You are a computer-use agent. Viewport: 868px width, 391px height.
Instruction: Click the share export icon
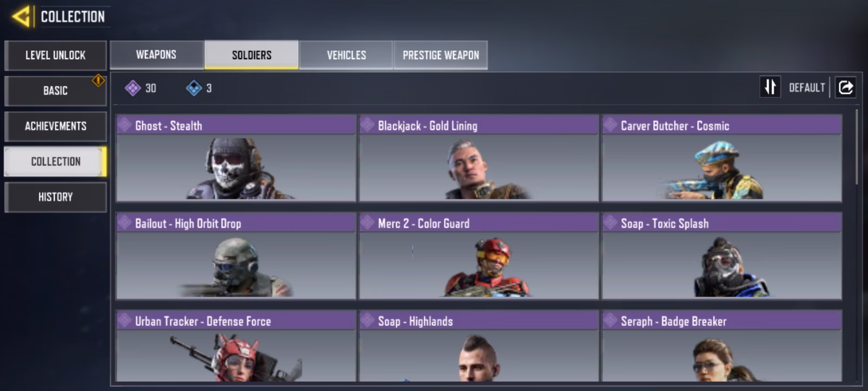coord(845,87)
